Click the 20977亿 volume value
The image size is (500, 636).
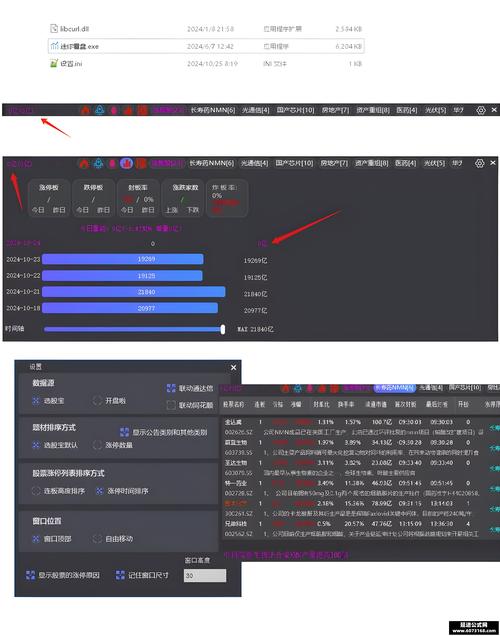coord(255,311)
